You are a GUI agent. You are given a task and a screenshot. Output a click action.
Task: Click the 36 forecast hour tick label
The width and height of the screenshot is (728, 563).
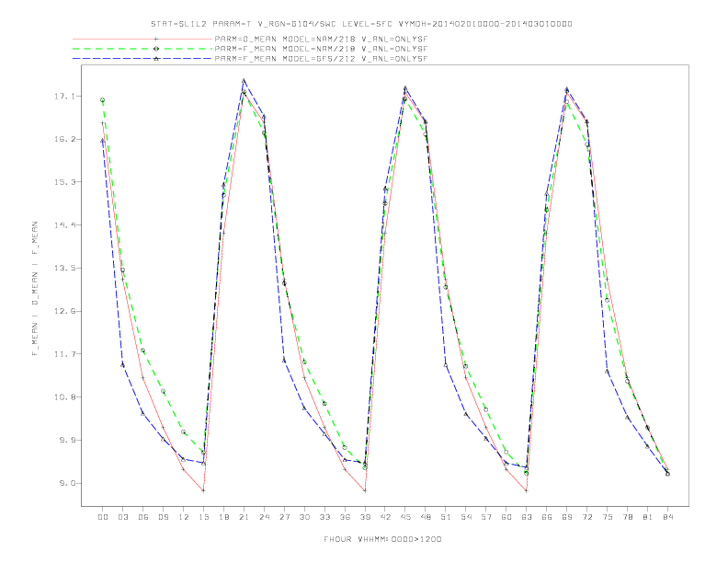click(345, 517)
